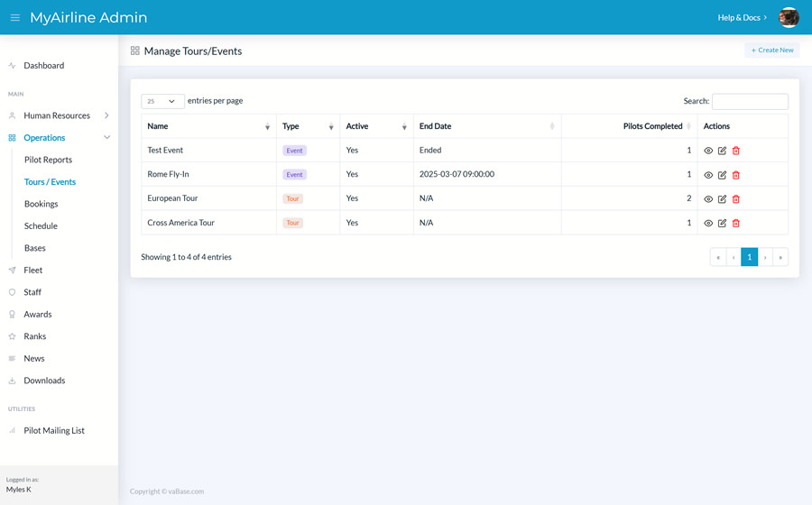
Task: Click the Dashboard pulse icon
Action: click(x=12, y=66)
